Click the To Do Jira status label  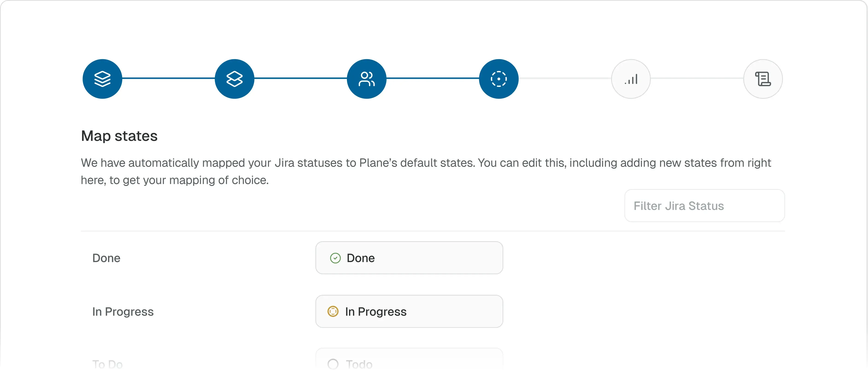coord(108,364)
